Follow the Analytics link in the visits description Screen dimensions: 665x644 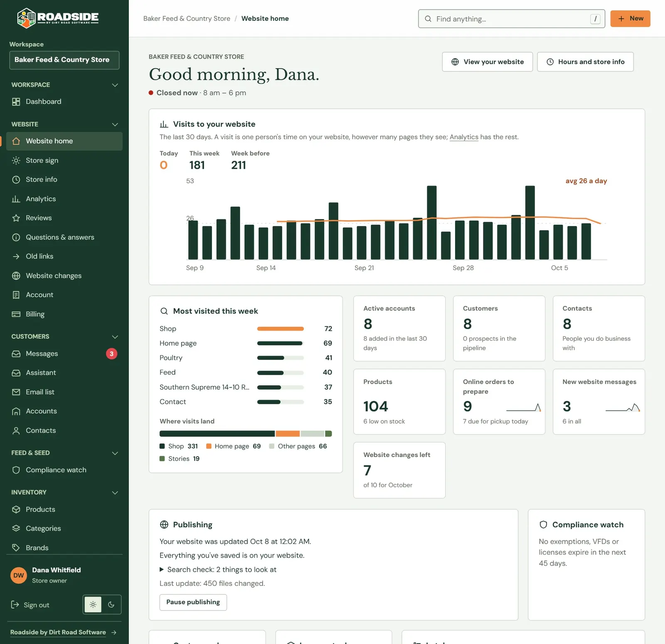464,137
